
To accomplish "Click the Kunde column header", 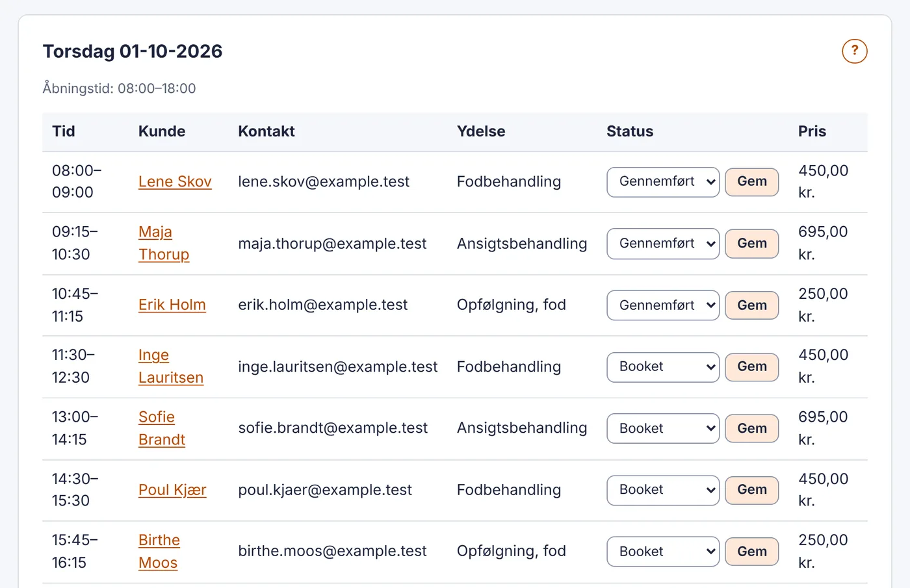I will [162, 131].
